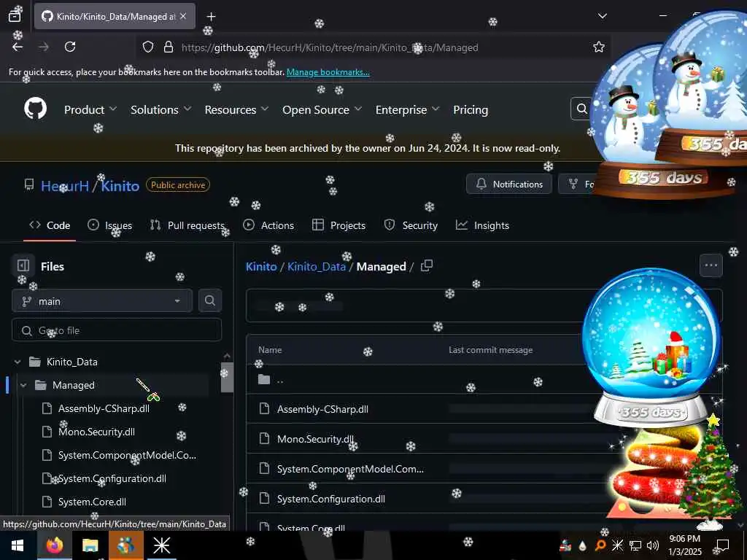Image resolution: width=747 pixels, height=560 pixels.
Task: Open System.Configuration.dll in the file table
Action: 331,499
